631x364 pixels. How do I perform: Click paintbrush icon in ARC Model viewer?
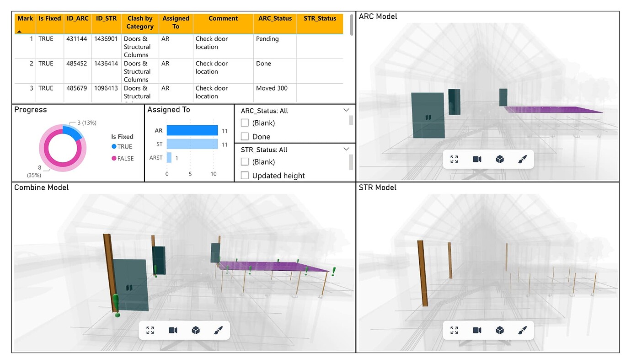523,159
